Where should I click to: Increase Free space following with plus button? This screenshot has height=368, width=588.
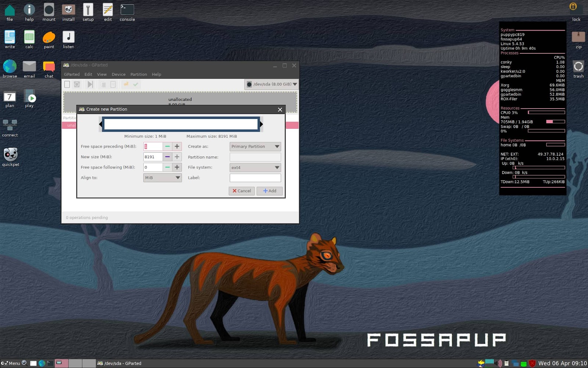click(x=177, y=167)
